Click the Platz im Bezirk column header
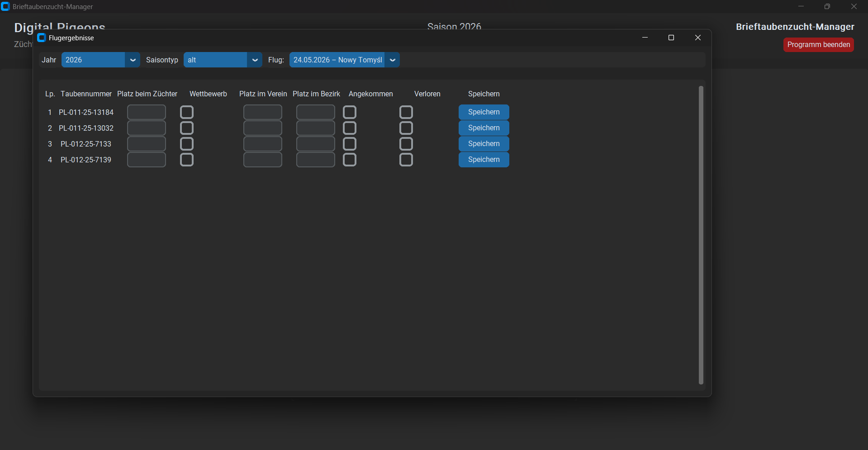 pyautogui.click(x=316, y=94)
